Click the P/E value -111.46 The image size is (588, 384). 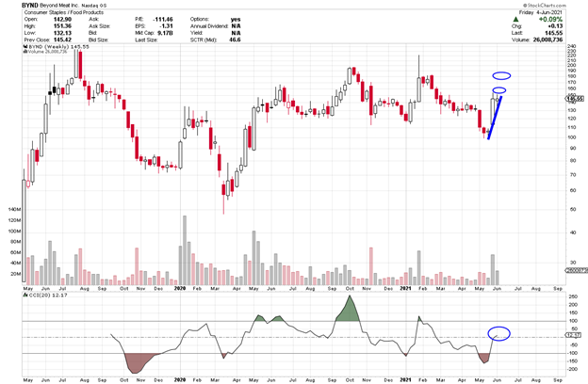click(163, 19)
